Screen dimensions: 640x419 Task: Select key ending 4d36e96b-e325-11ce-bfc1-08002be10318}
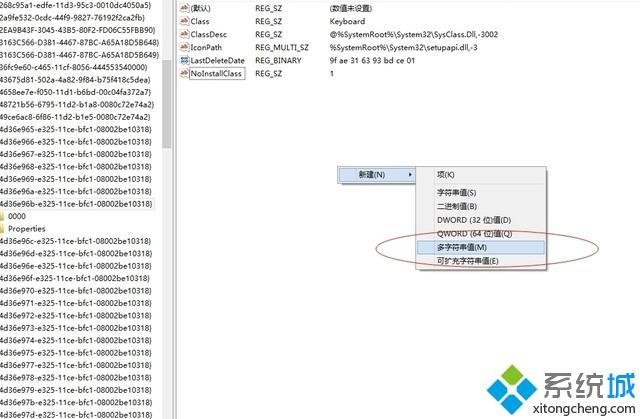coord(76,204)
